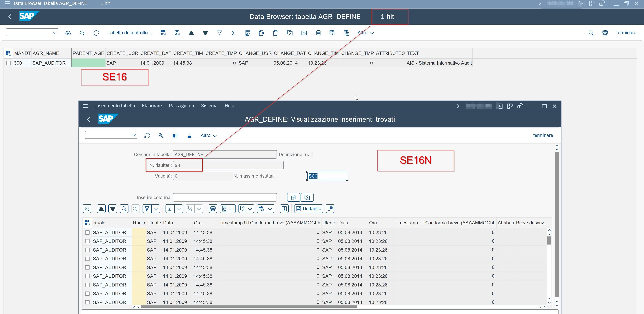Tick the fourth SAP_AUDITOR row checkbox in SE16N
Viewport: 644px width, 314px height.
click(87, 259)
